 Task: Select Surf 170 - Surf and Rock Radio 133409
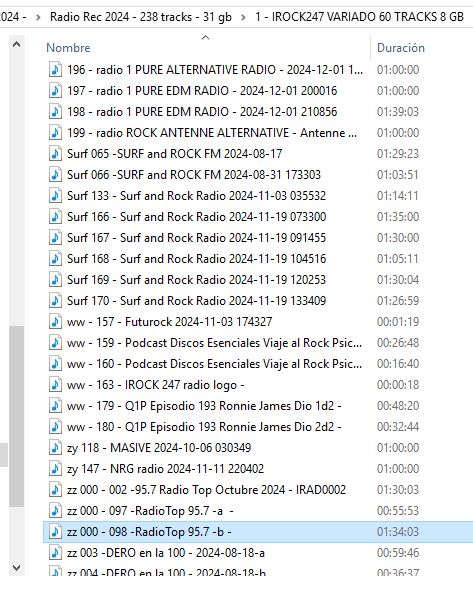click(x=196, y=301)
